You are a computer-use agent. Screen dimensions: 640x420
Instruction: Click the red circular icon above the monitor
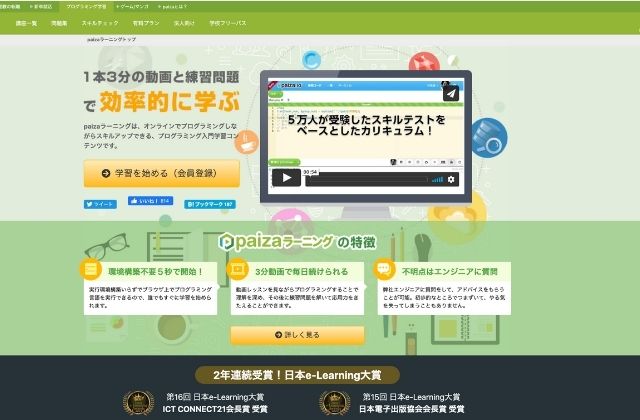click(424, 62)
